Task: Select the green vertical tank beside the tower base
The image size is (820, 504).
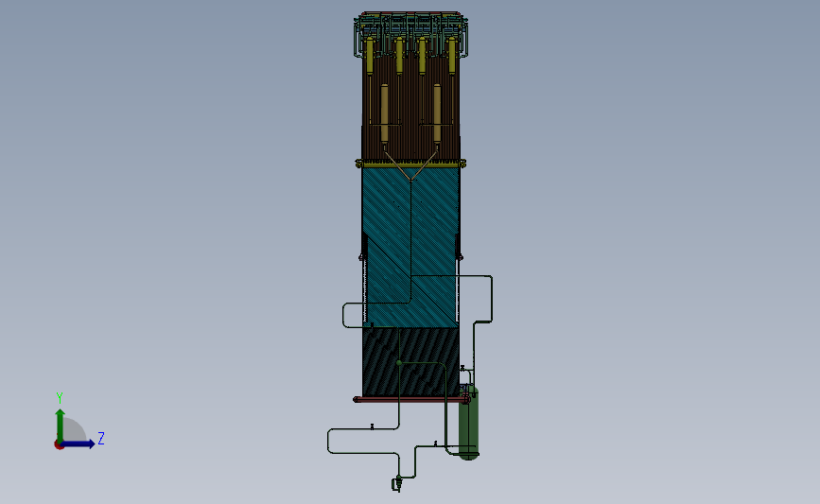Action: click(468, 423)
